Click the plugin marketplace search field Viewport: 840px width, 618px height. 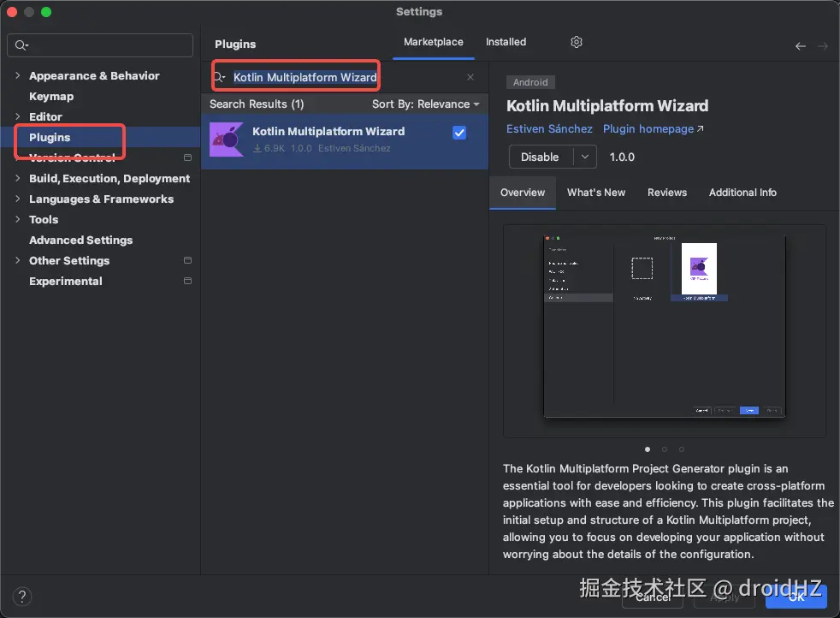[343, 77]
